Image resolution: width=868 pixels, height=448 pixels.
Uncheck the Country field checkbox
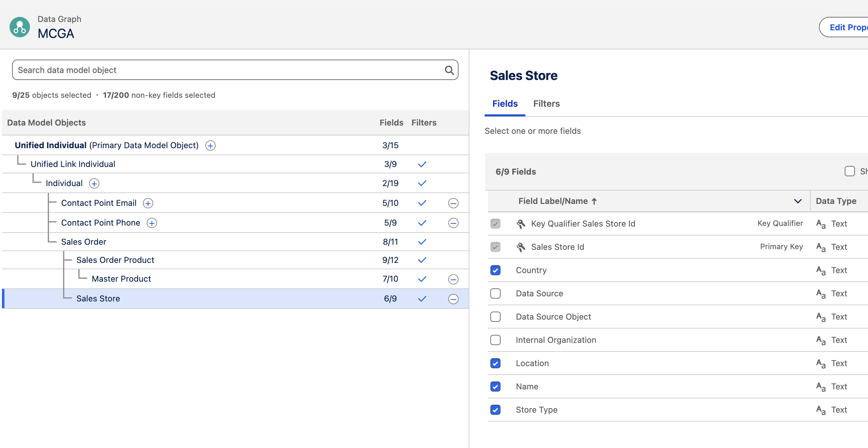click(x=495, y=270)
